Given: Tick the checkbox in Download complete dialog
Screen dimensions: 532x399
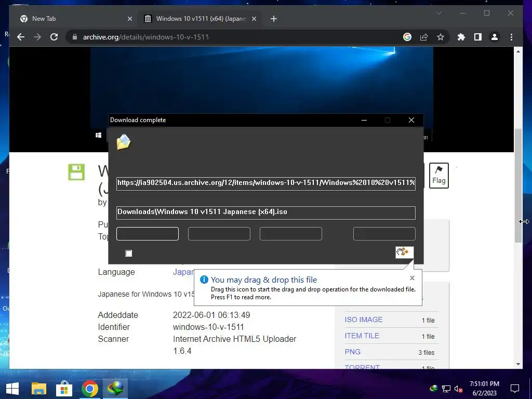Looking at the screenshot, I should [129, 254].
